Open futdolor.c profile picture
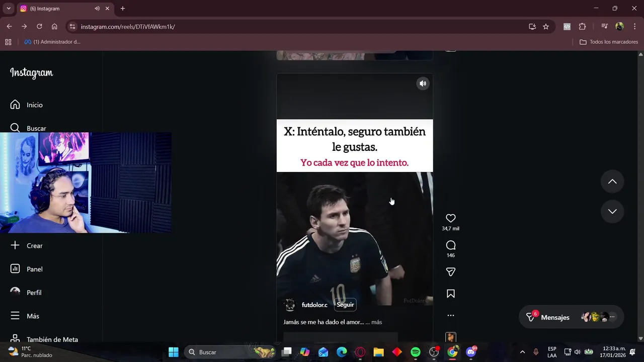The image size is (644, 362). pos(290,305)
